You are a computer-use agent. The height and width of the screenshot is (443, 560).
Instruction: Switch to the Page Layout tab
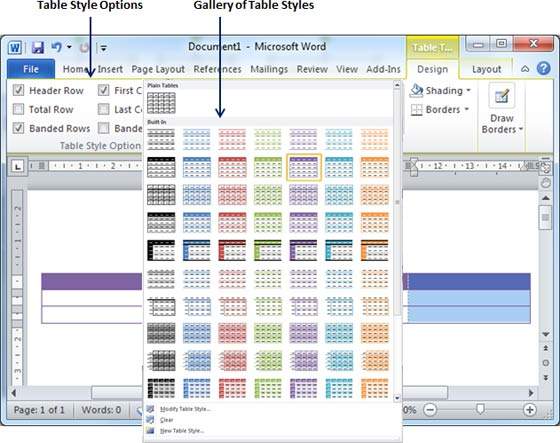[158, 69]
